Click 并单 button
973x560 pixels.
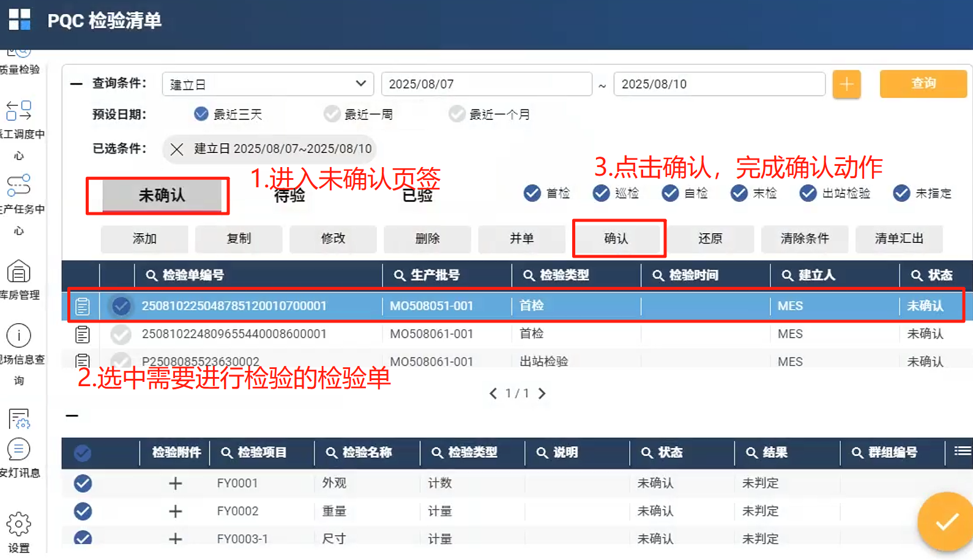tap(521, 239)
